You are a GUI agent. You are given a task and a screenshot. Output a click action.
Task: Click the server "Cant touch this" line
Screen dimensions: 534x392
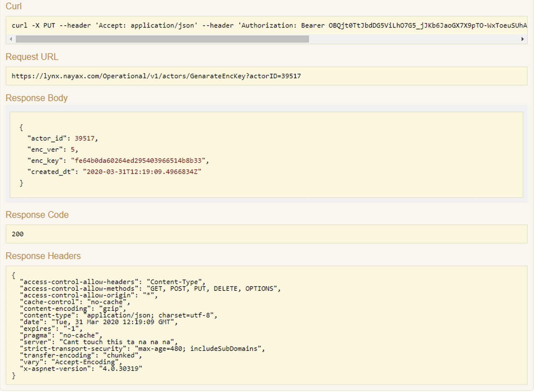99,342
